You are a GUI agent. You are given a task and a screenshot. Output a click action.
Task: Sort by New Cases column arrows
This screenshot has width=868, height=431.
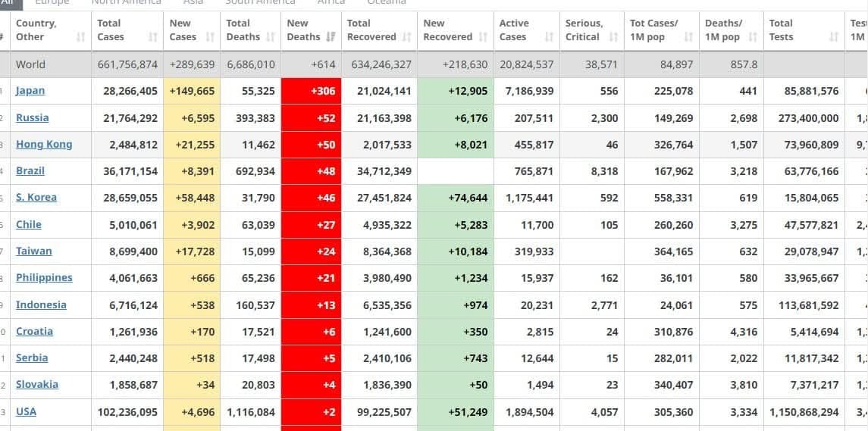pyautogui.click(x=210, y=37)
